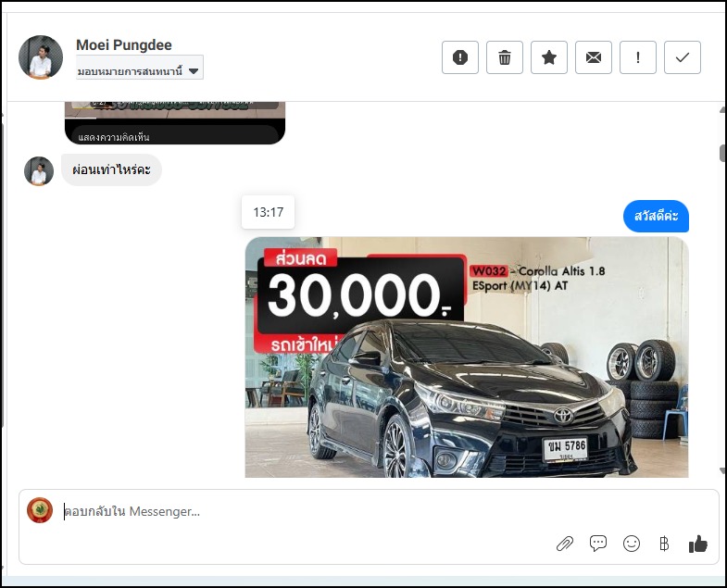This screenshot has width=727, height=588.
Task: Click the 13:17 timestamp tooltip
Action: pyautogui.click(x=268, y=212)
